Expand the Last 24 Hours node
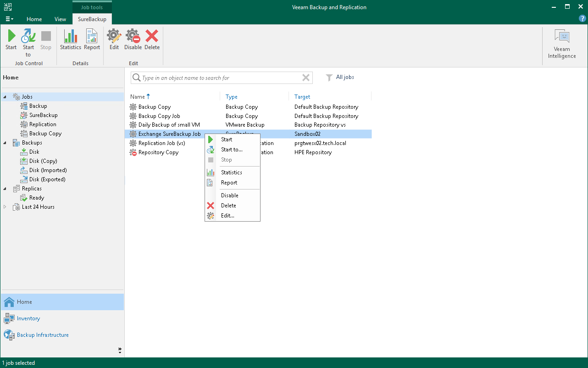 point(4,206)
